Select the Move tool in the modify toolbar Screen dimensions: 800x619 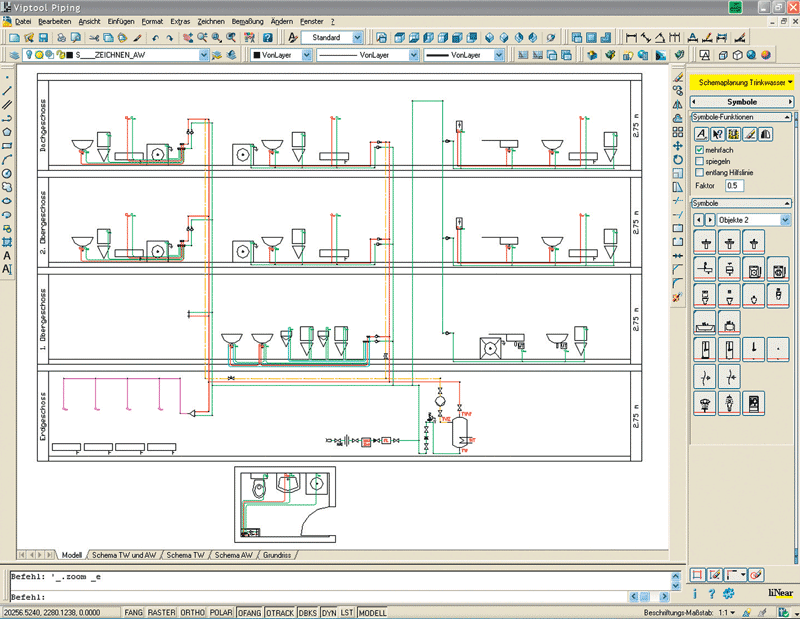pyautogui.click(x=678, y=148)
